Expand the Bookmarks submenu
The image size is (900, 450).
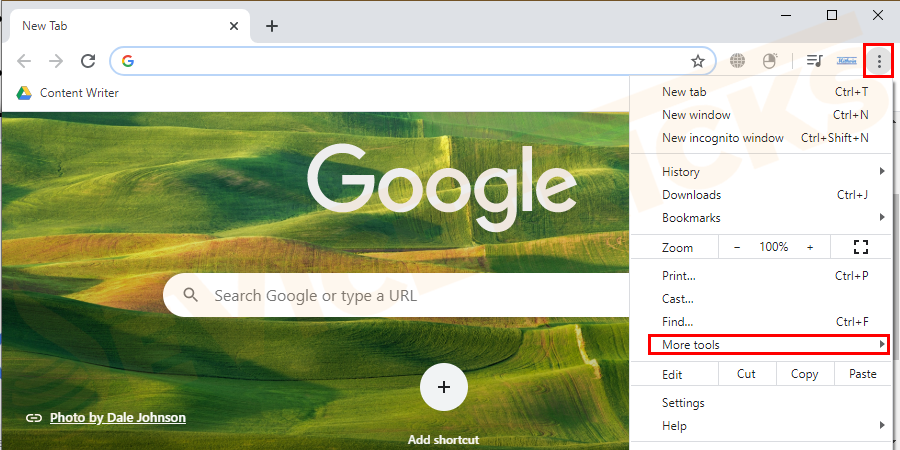761,218
